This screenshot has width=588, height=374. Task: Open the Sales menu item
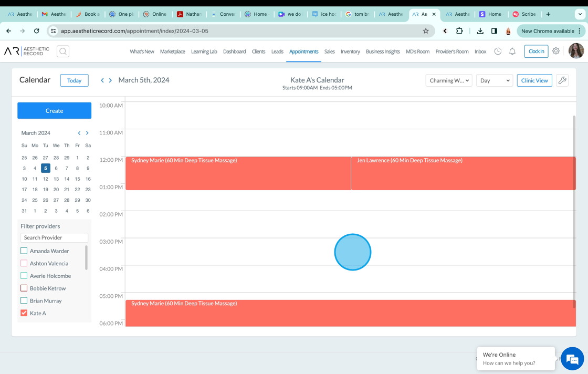click(x=329, y=51)
